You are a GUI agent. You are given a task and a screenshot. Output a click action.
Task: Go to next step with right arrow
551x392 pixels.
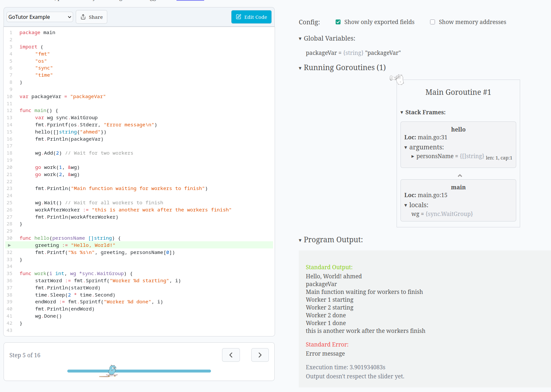[x=260, y=355]
